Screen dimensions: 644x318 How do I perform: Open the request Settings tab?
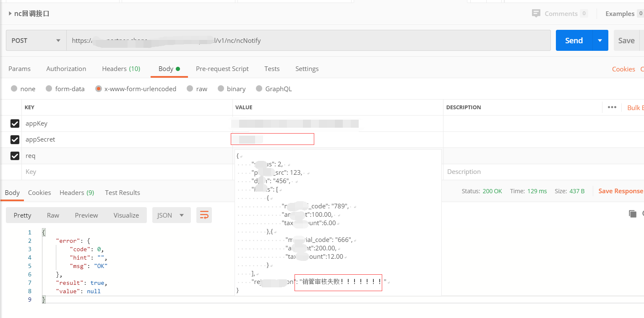[x=307, y=68]
